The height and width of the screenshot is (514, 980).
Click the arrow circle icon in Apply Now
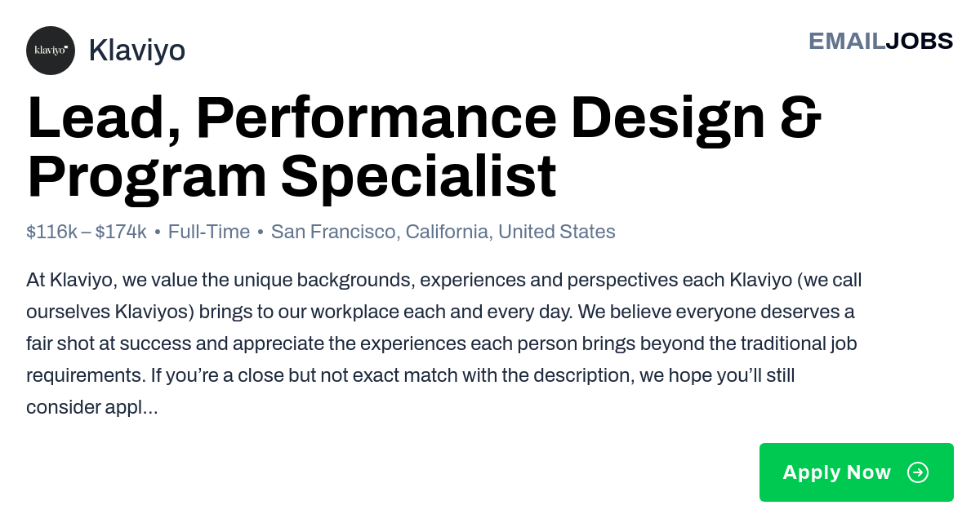point(918,472)
